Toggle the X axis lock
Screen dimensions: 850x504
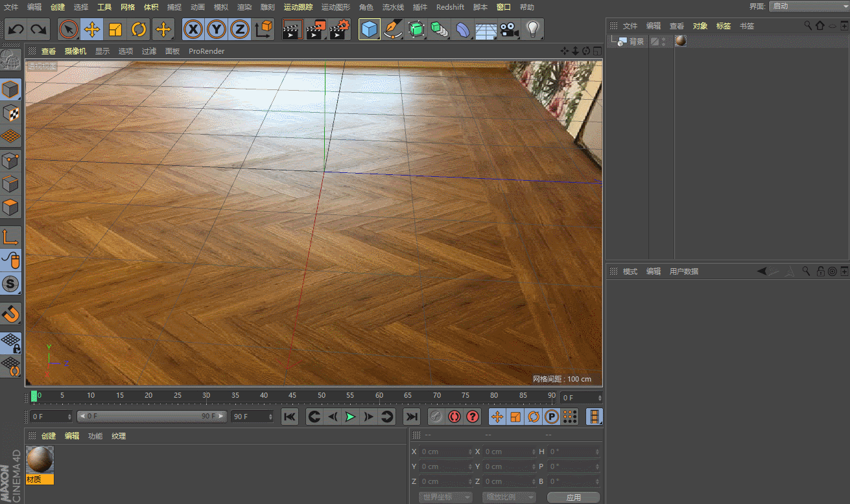point(193,29)
